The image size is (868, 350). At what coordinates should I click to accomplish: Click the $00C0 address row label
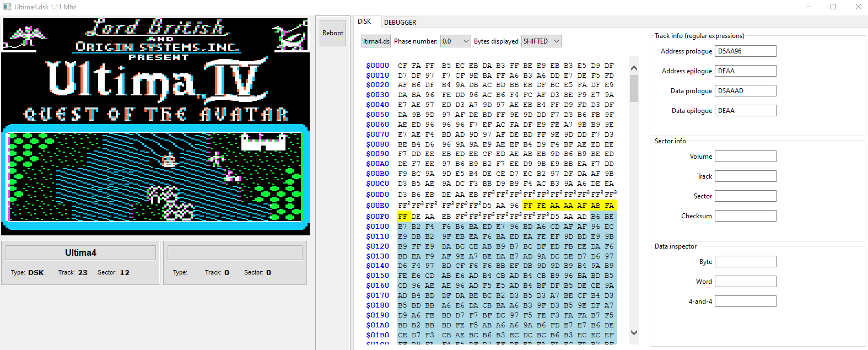378,184
